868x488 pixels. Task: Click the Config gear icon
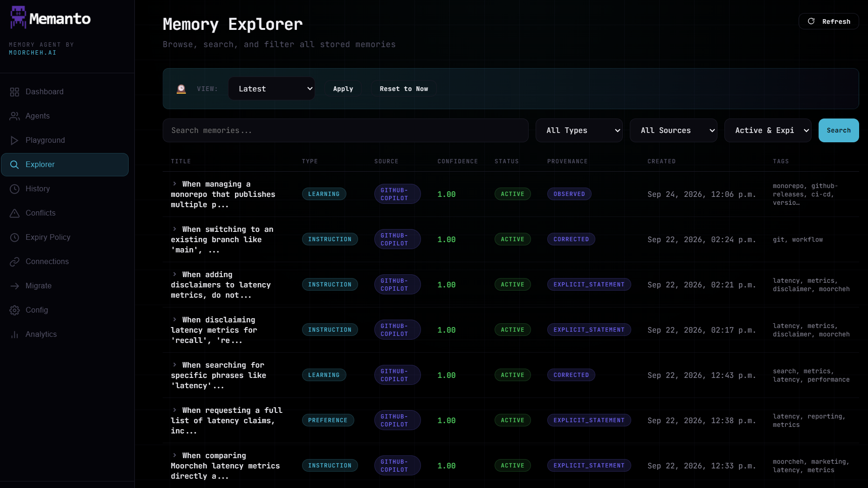(14, 310)
